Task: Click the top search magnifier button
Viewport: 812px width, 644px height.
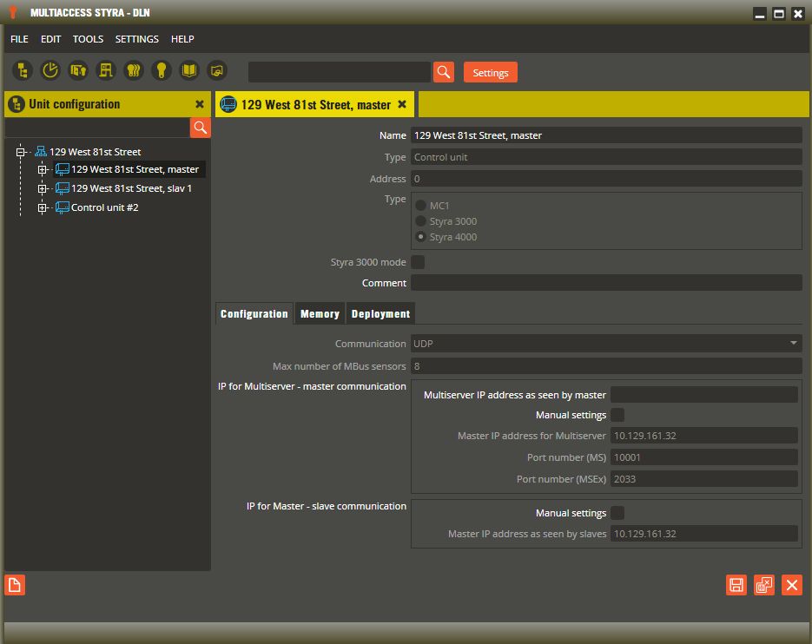Action: [x=443, y=72]
